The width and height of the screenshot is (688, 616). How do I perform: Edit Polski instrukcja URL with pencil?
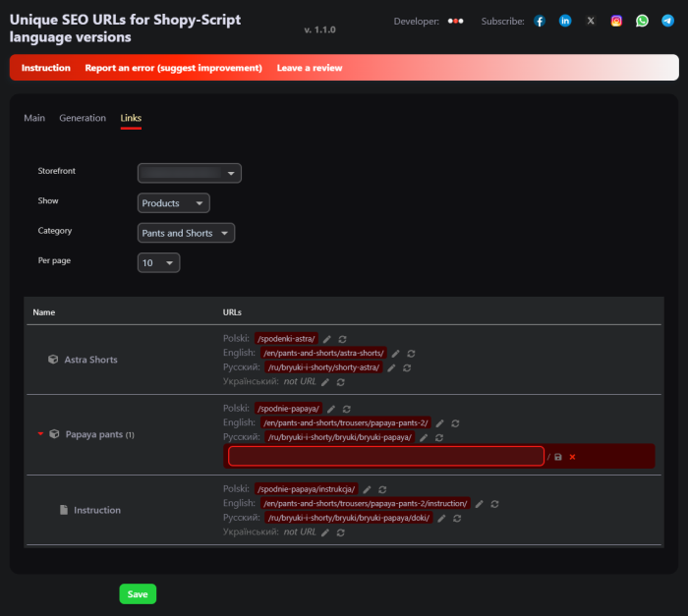click(x=367, y=489)
